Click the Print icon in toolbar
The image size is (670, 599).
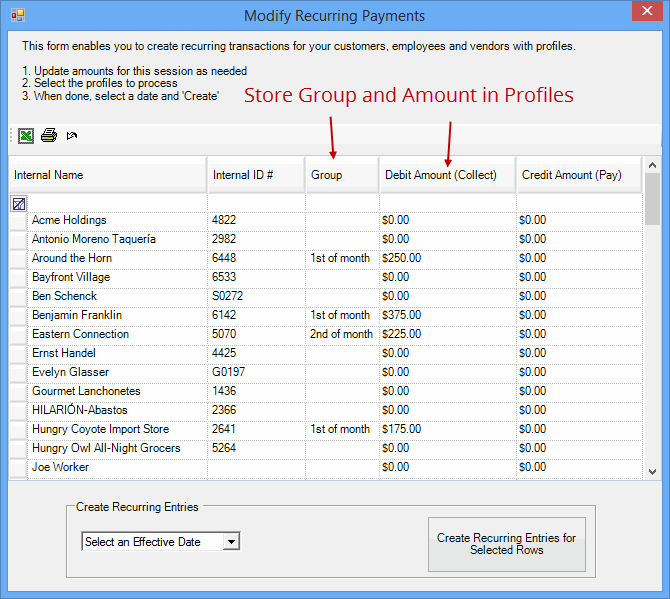[x=49, y=136]
